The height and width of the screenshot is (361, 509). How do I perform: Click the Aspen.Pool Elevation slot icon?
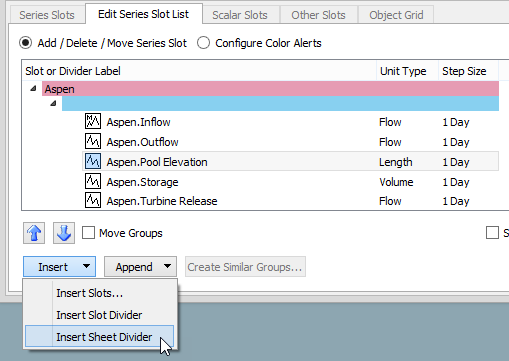93,161
